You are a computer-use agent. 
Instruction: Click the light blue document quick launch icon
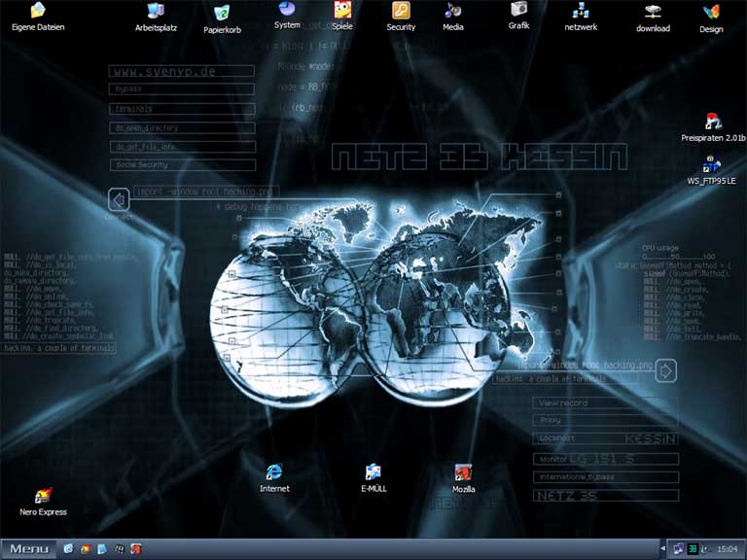click(x=102, y=549)
